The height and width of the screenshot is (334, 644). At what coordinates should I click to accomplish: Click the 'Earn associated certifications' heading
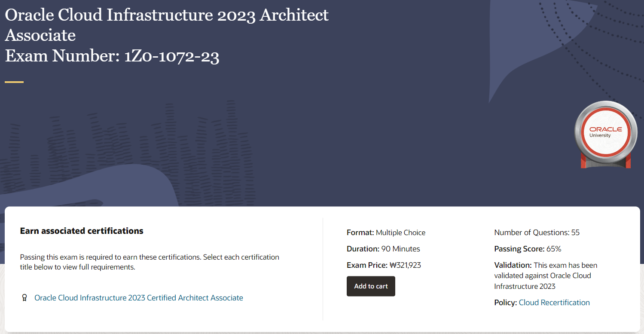82,231
